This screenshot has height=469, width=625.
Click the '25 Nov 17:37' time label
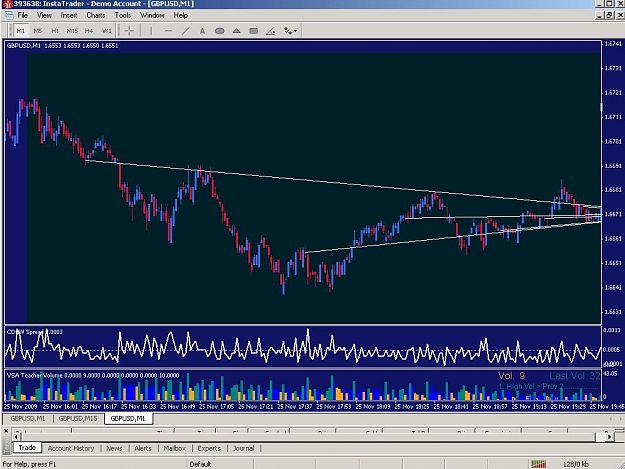pyautogui.click(x=294, y=406)
